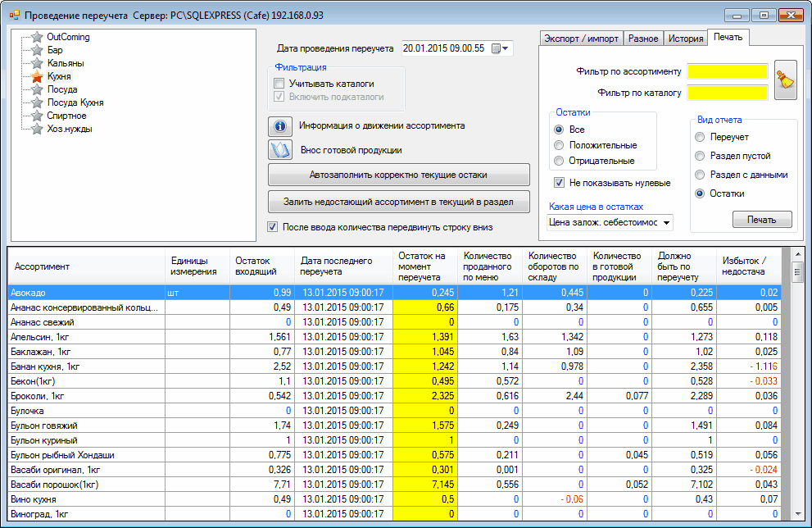Select the Переучет report type option
Screen dimensions: 812x528
point(700,137)
